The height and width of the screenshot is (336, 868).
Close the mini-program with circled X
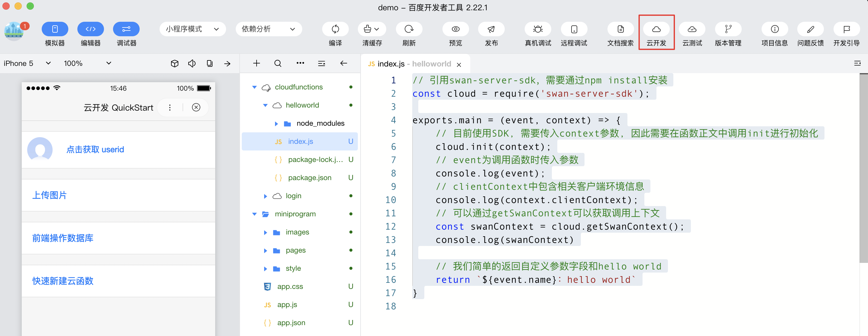click(x=196, y=108)
